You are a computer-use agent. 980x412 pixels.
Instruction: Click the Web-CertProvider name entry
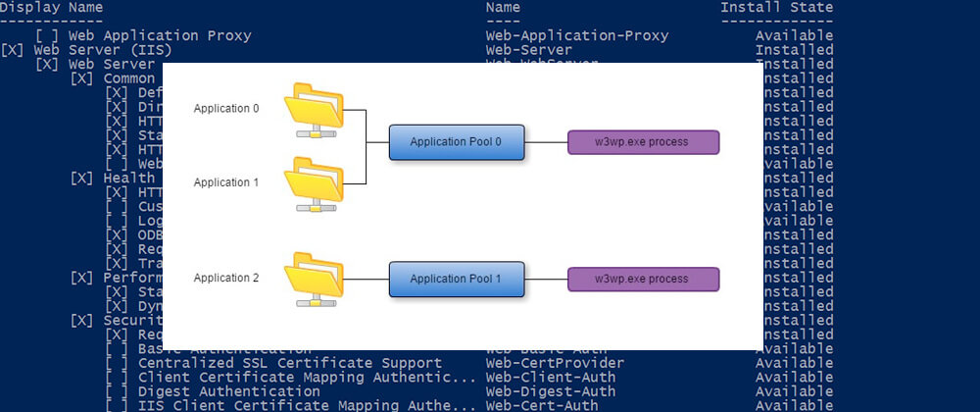(553, 363)
